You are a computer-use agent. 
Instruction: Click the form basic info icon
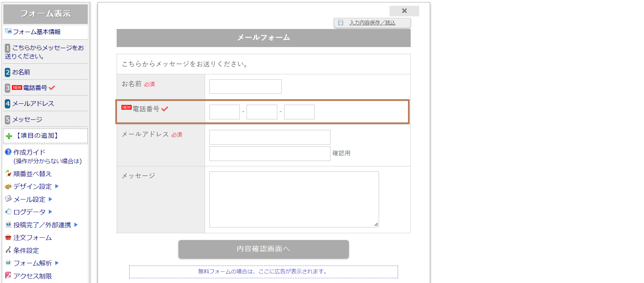coord(8,31)
